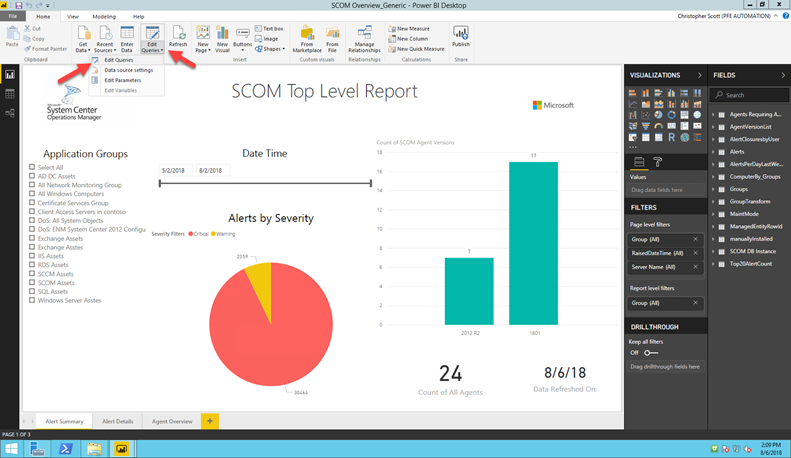Expand the Agents Requiring A... table
This screenshot has width=791, height=458.
tap(713, 114)
